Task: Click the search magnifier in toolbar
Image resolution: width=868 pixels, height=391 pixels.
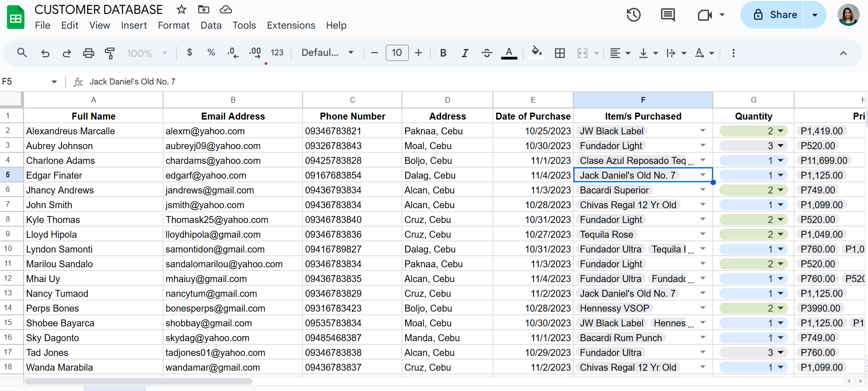Action: pyautogui.click(x=22, y=53)
